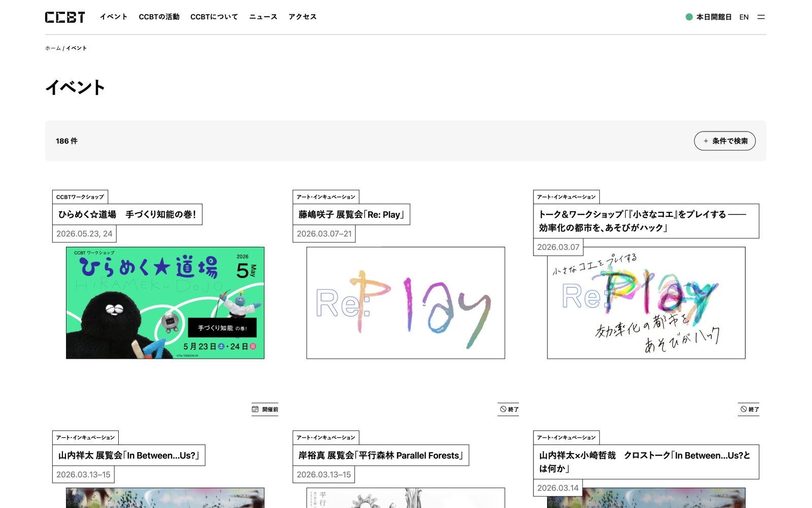Open the イベント nav menu
Viewport: 812px width, 508px height.
(x=114, y=17)
